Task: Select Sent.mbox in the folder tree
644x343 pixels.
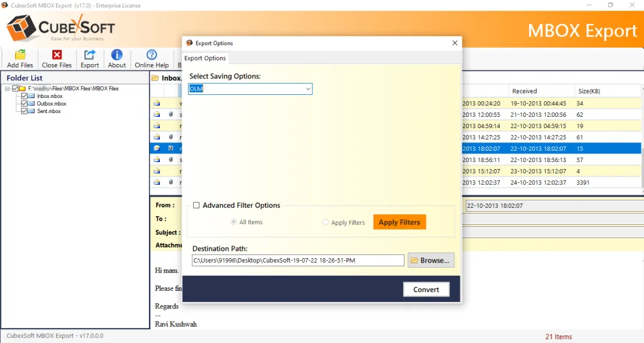Action: point(49,111)
